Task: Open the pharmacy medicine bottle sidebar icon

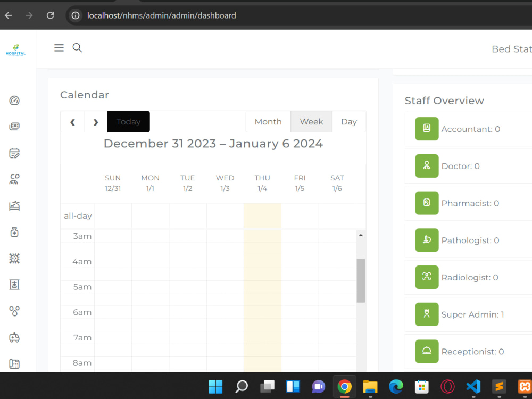Action: [x=14, y=232]
